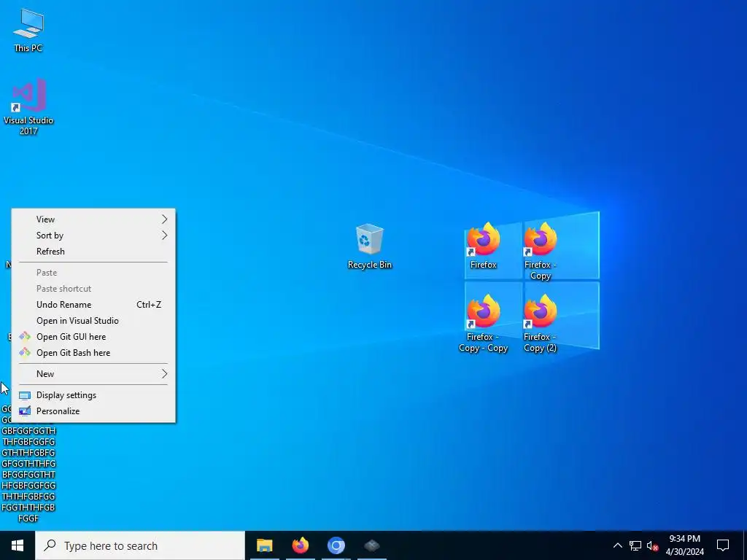Viewport: 747px width, 560px height.
Task: Select the 'Firefox - Copy' shortcut
Action: coord(541,252)
